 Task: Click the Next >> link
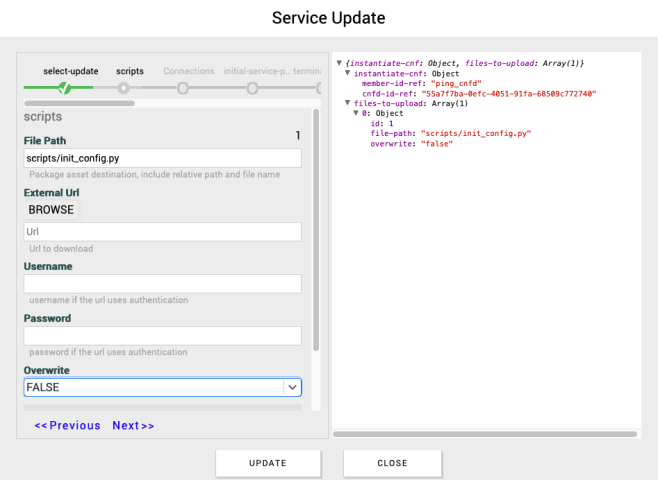133,425
